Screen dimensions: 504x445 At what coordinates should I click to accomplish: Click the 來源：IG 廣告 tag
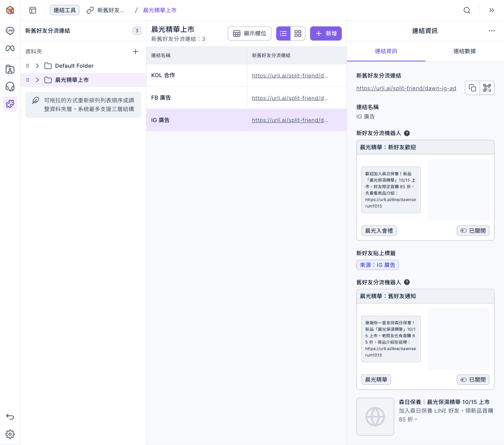pyautogui.click(x=378, y=265)
